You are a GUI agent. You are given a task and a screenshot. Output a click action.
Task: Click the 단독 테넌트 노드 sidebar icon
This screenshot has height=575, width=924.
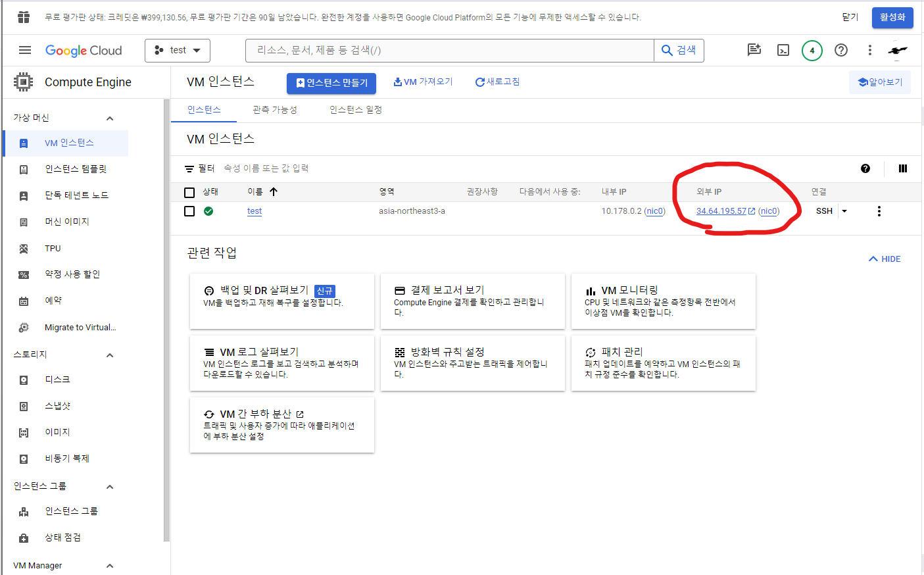pyautogui.click(x=24, y=196)
